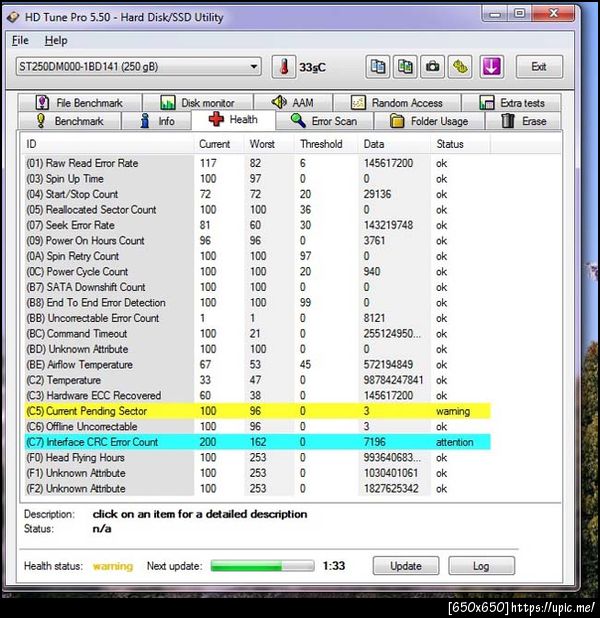
Task: Click the copy screenshot to clipboard icon
Action: pos(405,67)
